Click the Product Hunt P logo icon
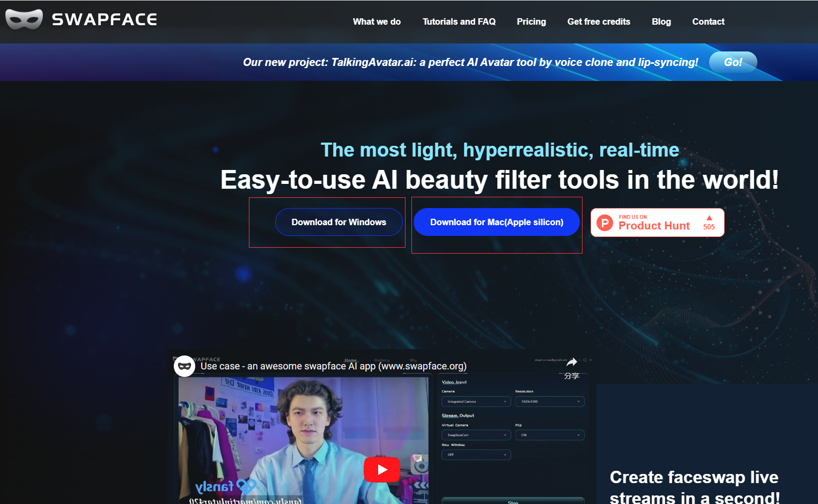Viewport: 818px width, 504px height. coord(605,223)
